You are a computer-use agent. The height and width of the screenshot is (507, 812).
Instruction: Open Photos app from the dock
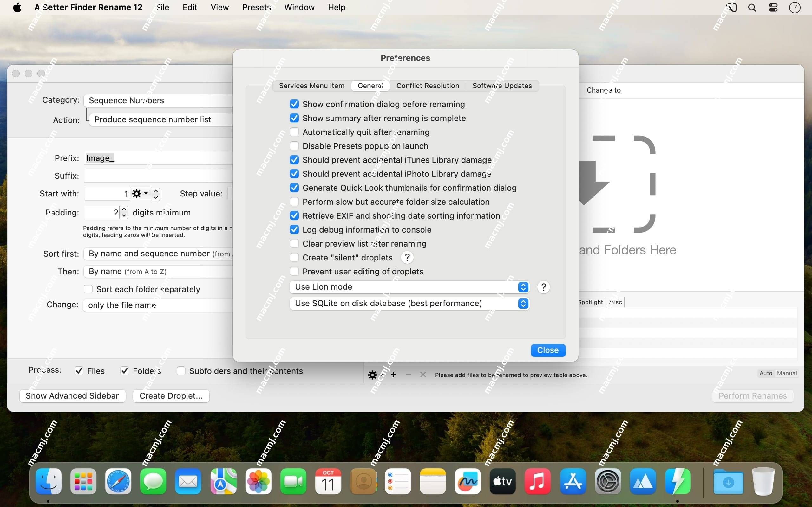(x=258, y=481)
